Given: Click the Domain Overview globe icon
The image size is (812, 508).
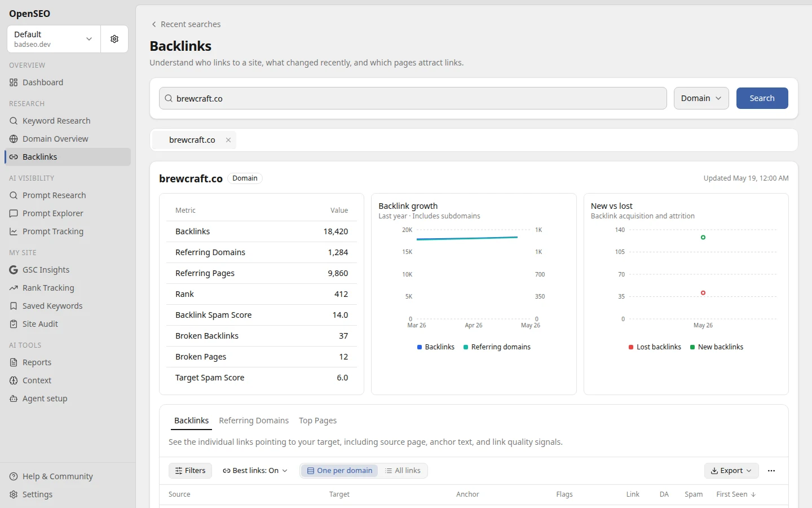Looking at the screenshot, I should coord(14,139).
